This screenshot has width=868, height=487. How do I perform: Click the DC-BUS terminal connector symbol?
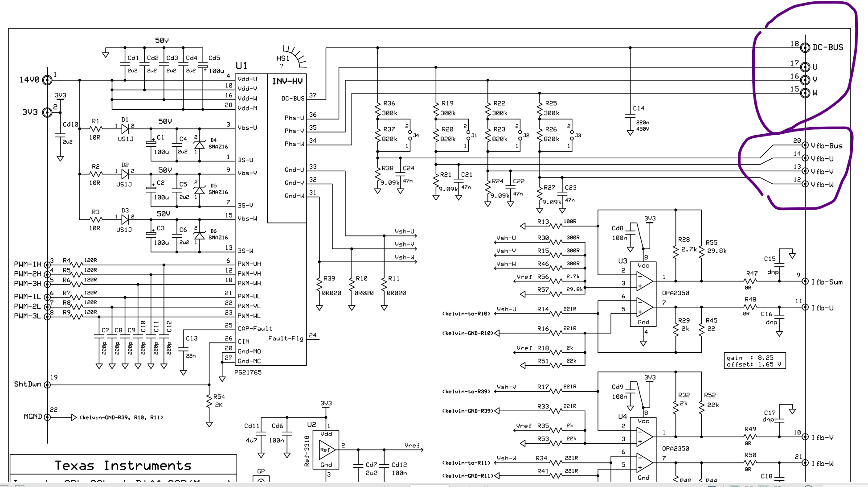point(805,47)
